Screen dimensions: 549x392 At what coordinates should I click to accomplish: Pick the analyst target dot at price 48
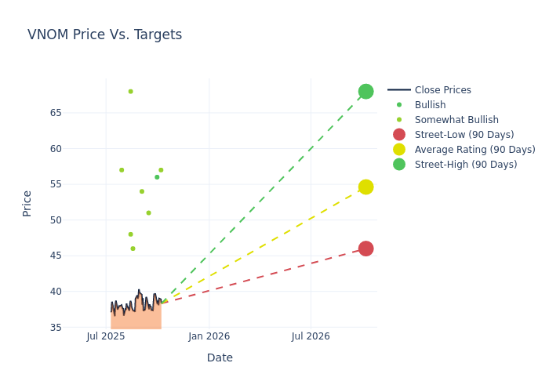(x=130, y=234)
